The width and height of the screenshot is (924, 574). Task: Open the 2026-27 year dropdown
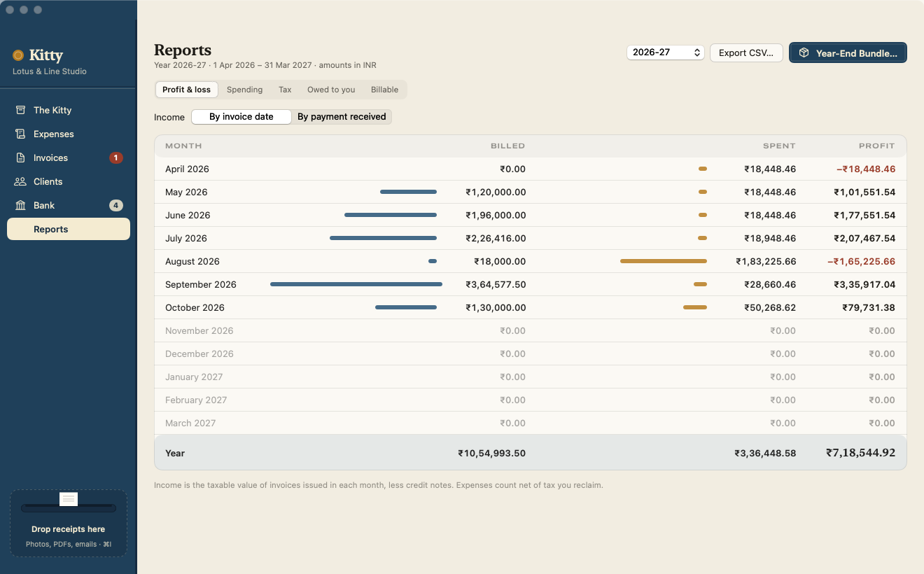pyautogui.click(x=666, y=52)
